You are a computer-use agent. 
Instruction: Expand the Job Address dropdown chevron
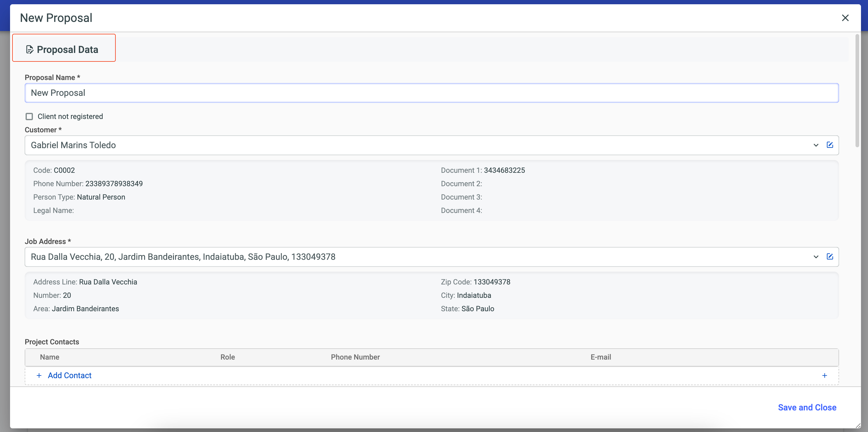coord(816,257)
